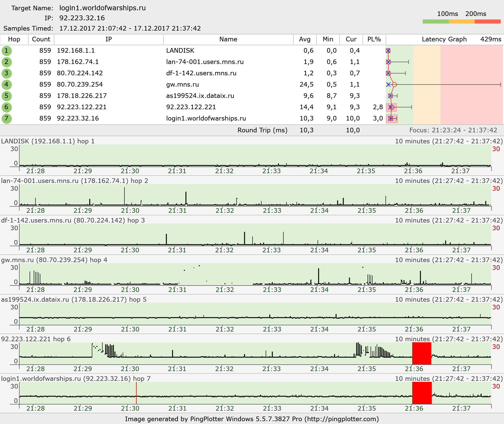Click the green hop 1 circle icon
The image size is (504, 424).
click(6, 51)
